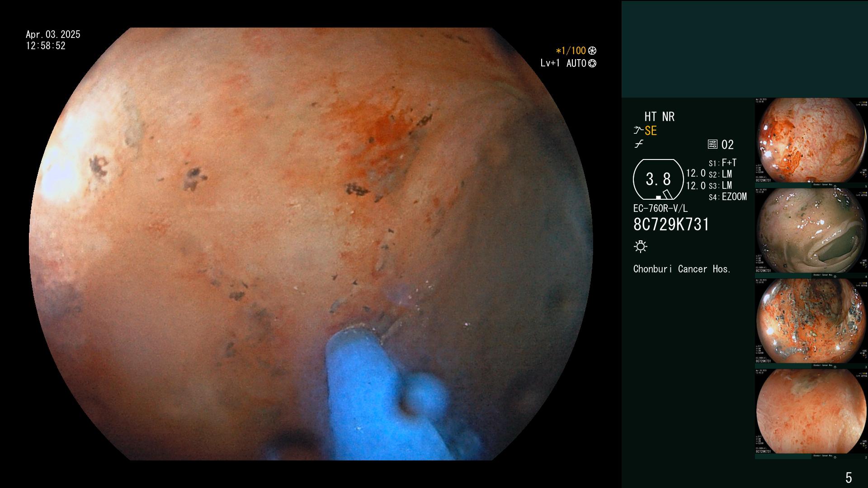Click the light source lamp icon
This screenshot has height=488, width=868.
[641, 246]
